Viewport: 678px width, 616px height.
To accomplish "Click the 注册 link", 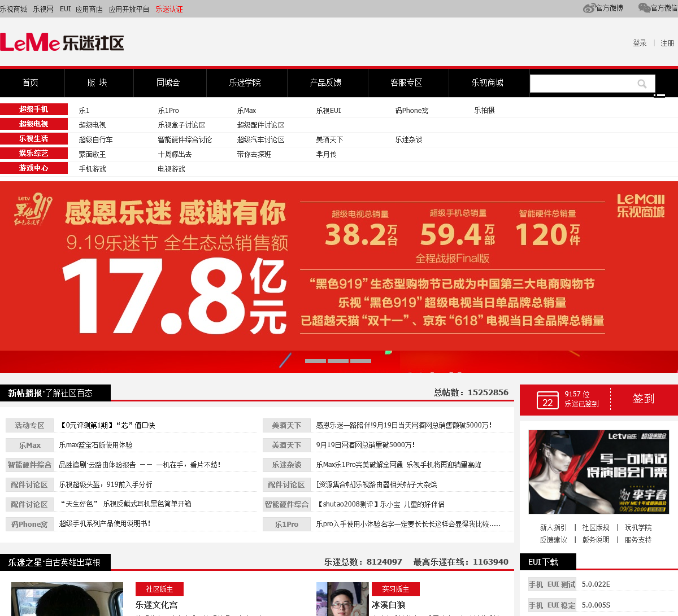I will point(667,43).
